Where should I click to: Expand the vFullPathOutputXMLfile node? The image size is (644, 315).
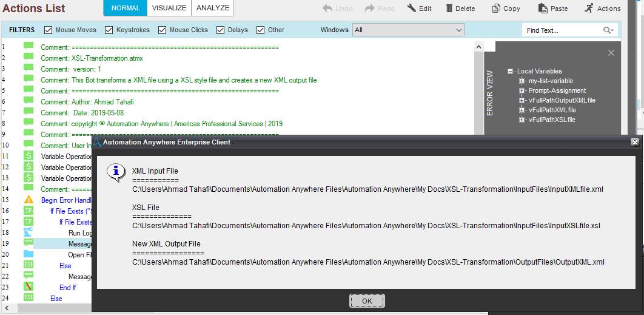522,100
